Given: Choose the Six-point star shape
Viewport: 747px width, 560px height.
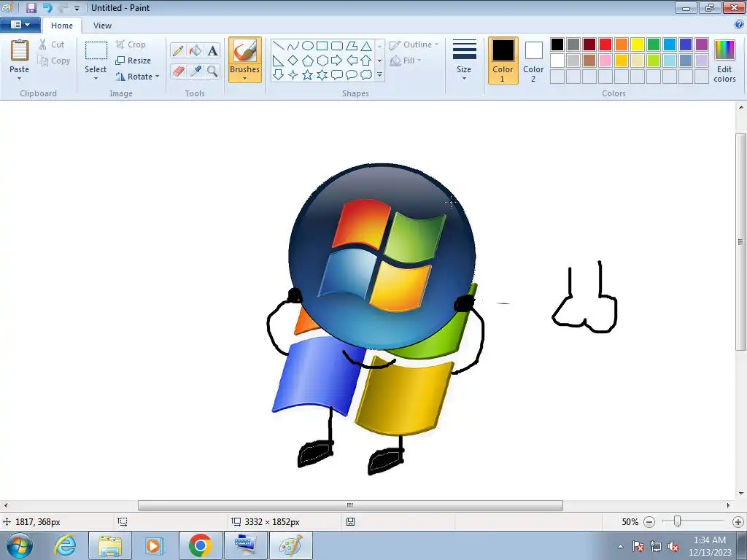Looking at the screenshot, I should [322, 75].
